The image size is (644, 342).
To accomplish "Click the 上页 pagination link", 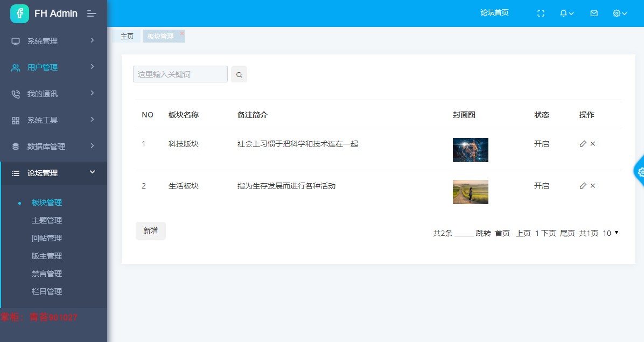I will tap(523, 233).
